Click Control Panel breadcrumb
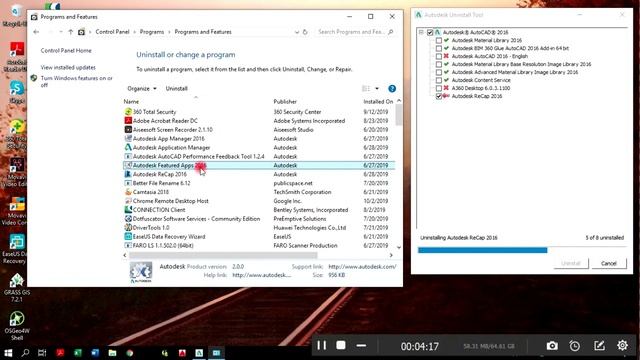 (112, 32)
